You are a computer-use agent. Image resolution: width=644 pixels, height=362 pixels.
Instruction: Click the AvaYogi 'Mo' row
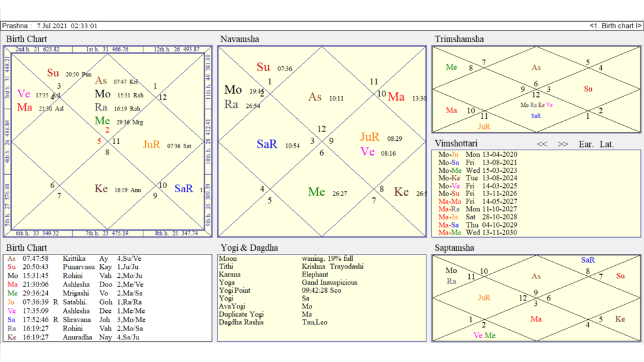266,306
